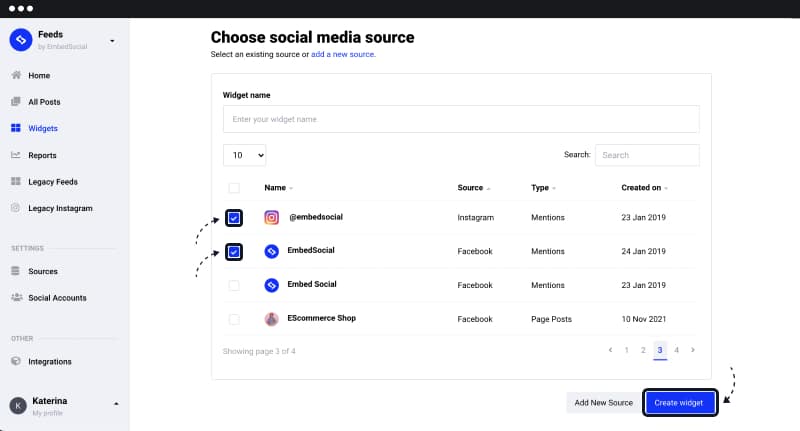Expand the Feeds product switcher arrow

(x=112, y=41)
